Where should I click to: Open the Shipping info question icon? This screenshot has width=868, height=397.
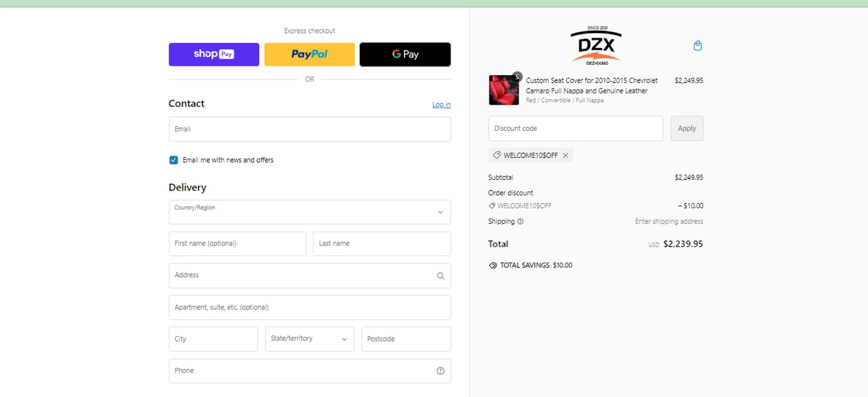point(520,222)
